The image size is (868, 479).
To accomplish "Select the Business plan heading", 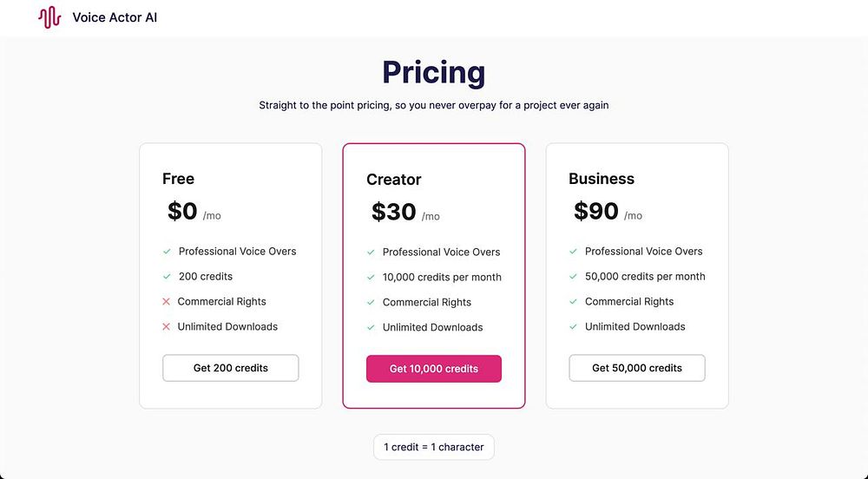I will [602, 179].
